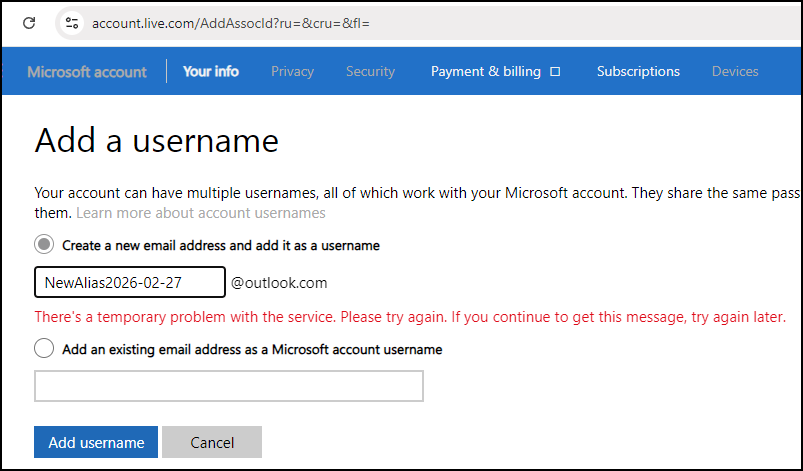Select Create a new email address radio
This screenshot has height=471, width=803.
(x=44, y=244)
